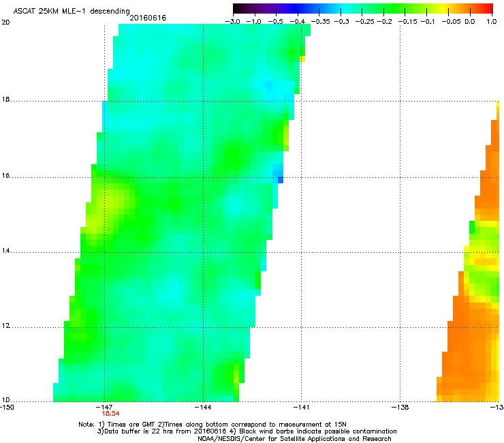Click longitude axis label -147
The width and height of the screenshot is (504, 443).
(104, 408)
